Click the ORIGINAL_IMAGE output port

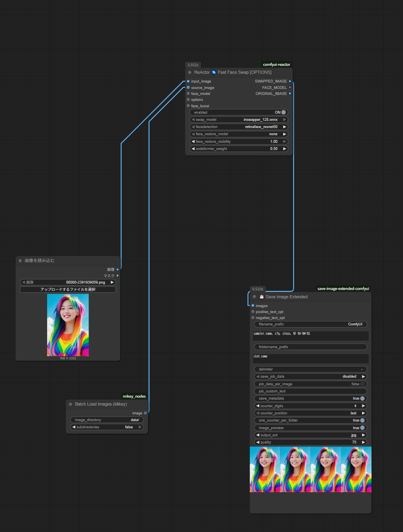pos(290,94)
